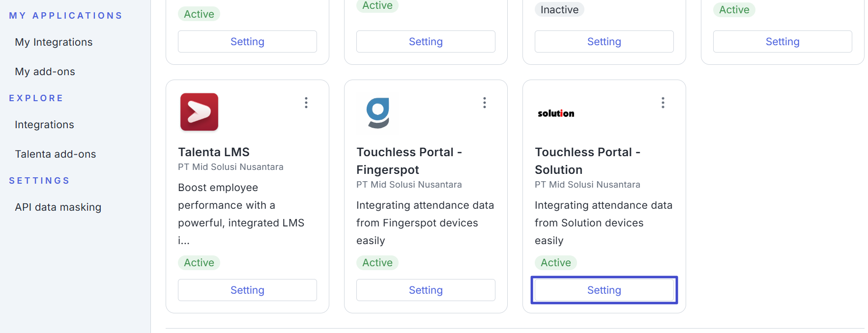Viewport: 868px width, 333px height.
Task: Click Setting button for Talenta LMS
Action: (x=247, y=290)
